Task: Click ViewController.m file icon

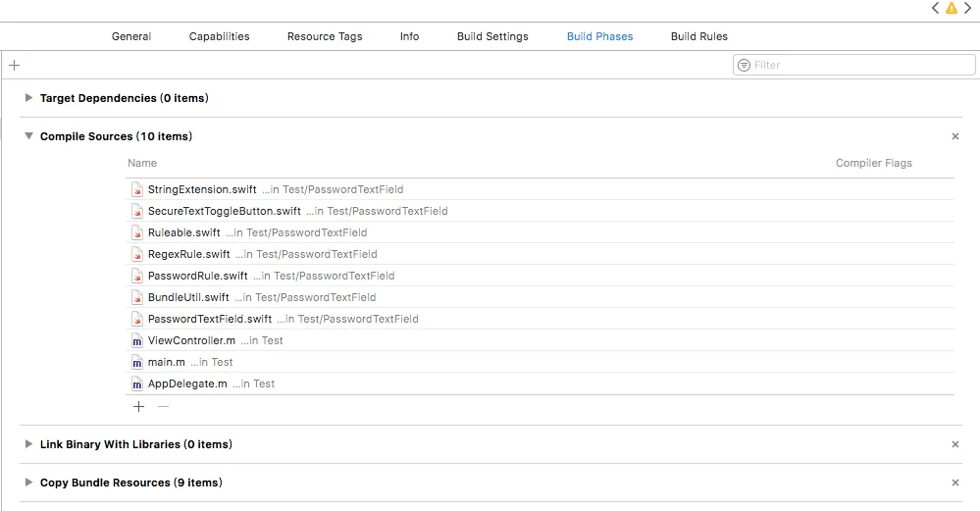Action: point(137,340)
